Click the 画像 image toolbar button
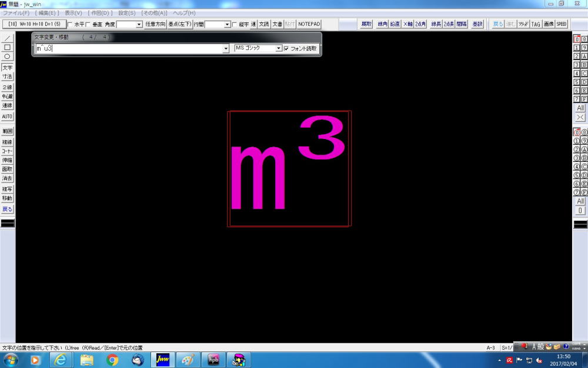Image resolution: width=588 pixels, height=368 pixels. point(549,24)
